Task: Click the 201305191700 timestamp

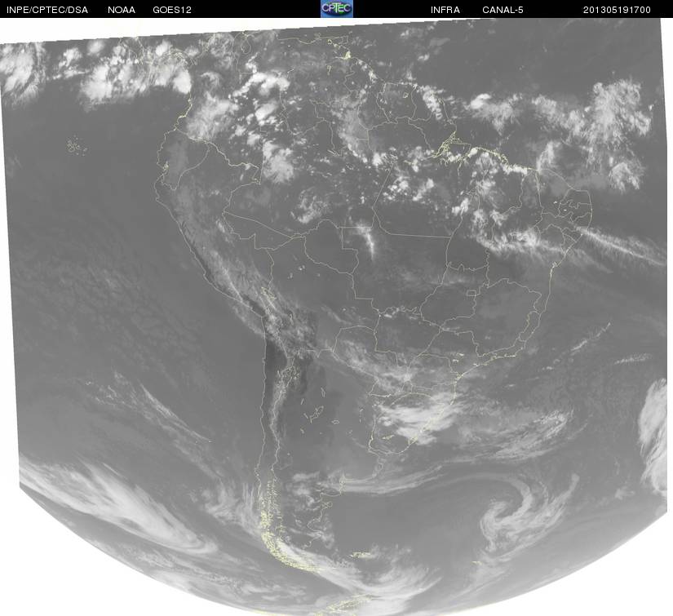Action: [x=617, y=10]
